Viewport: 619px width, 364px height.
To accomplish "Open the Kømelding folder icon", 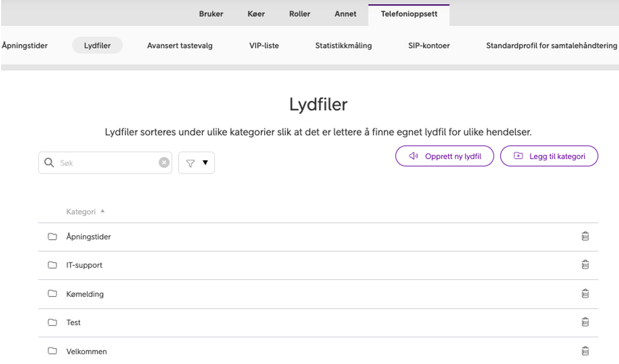I will pyautogui.click(x=52, y=294).
